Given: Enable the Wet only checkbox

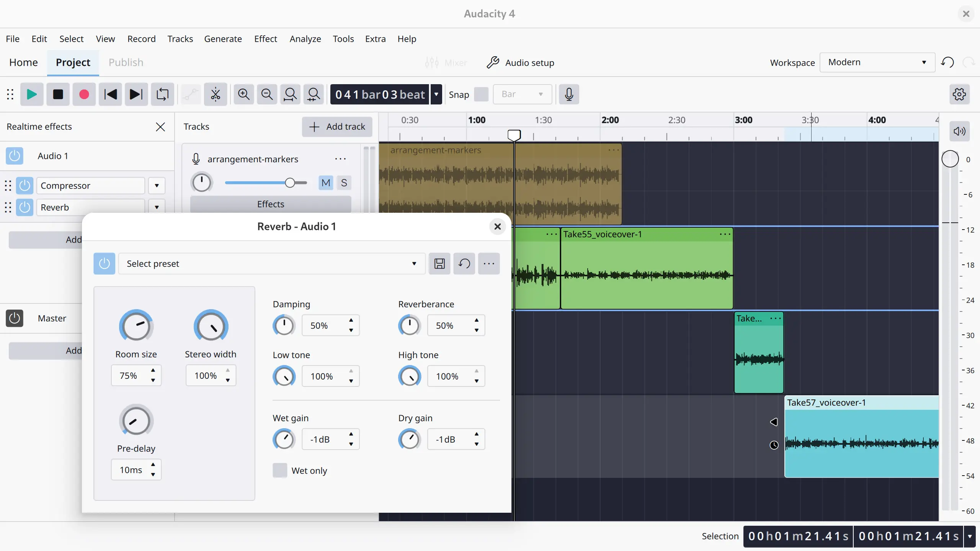Looking at the screenshot, I should [x=280, y=470].
